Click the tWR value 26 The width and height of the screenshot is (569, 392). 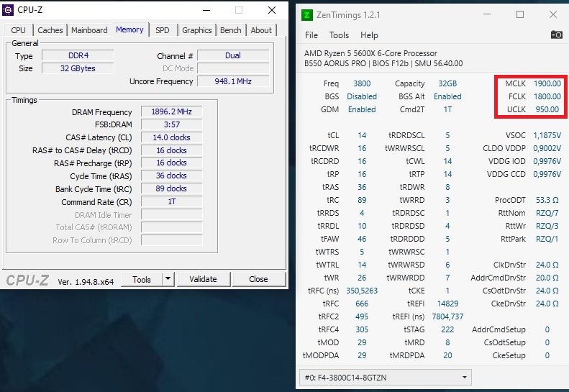(362, 278)
